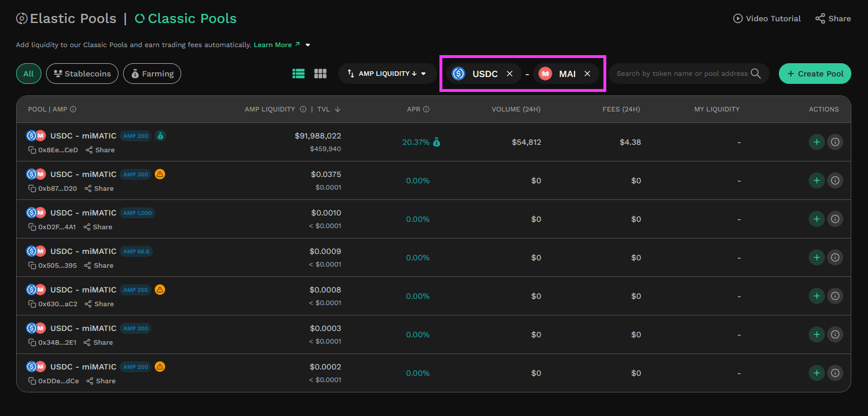Click the 20.37% APR value

[x=416, y=142]
